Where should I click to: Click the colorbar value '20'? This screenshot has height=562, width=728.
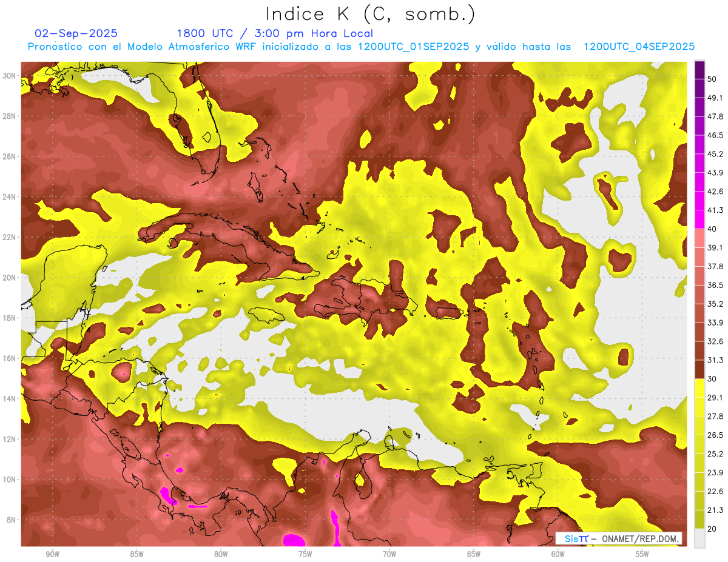pyautogui.click(x=713, y=529)
